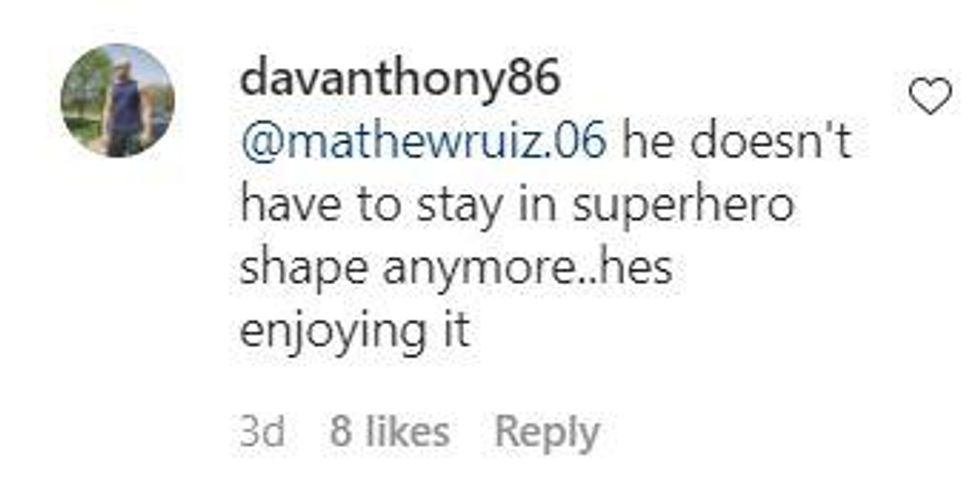Click the 3d timestamp
Viewport: 980px width, 480px height.
coord(262,432)
